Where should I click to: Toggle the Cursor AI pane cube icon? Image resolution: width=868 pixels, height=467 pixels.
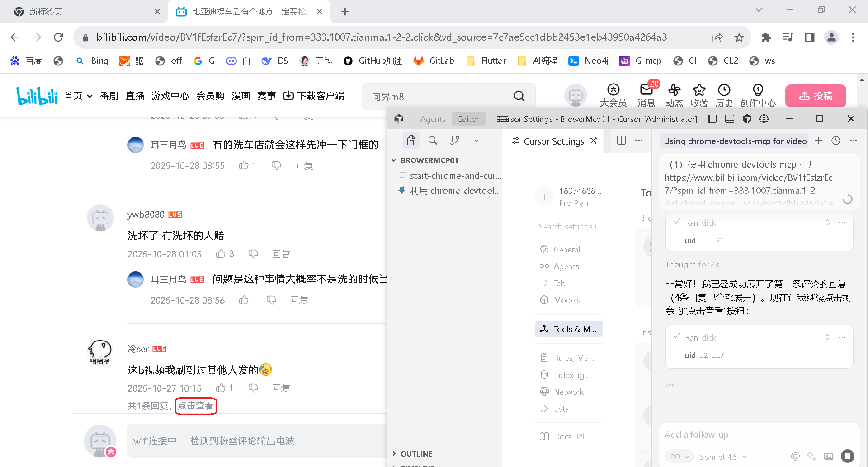click(747, 119)
